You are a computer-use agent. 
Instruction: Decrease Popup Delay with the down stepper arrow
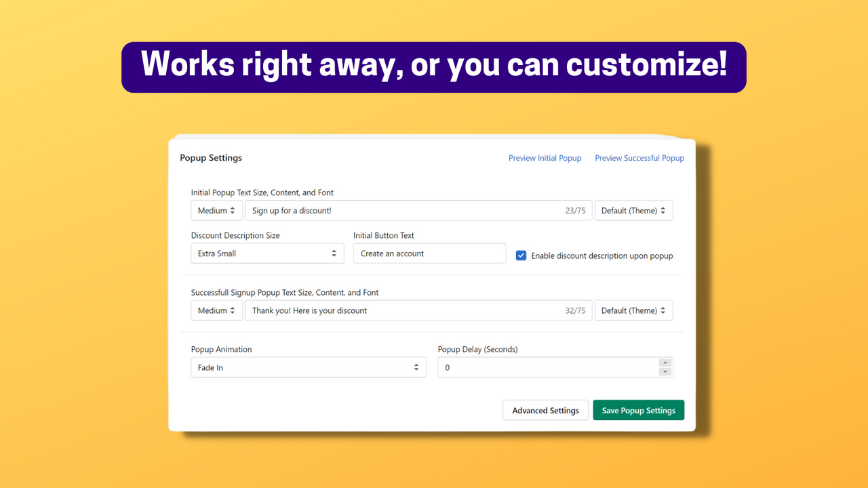pos(665,371)
